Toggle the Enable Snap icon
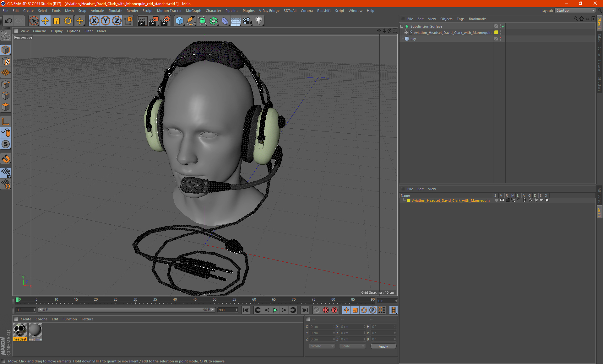 [6, 159]
